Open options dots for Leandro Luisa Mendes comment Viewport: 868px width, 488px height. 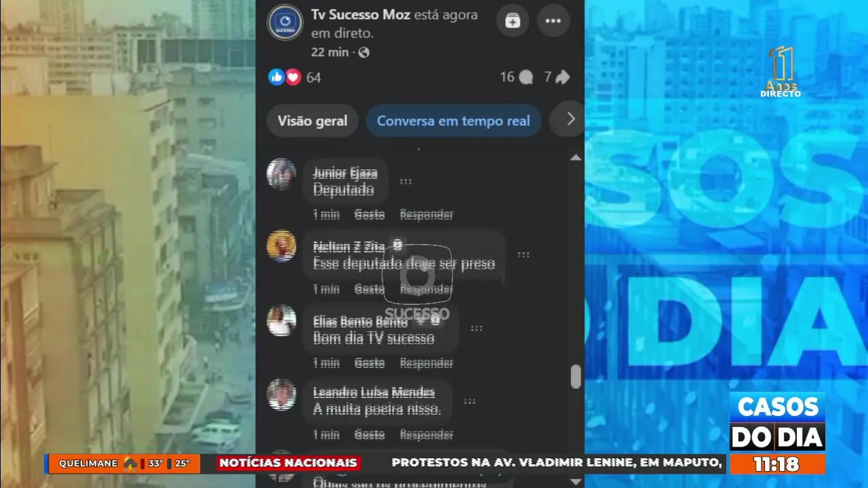point(469,401)
